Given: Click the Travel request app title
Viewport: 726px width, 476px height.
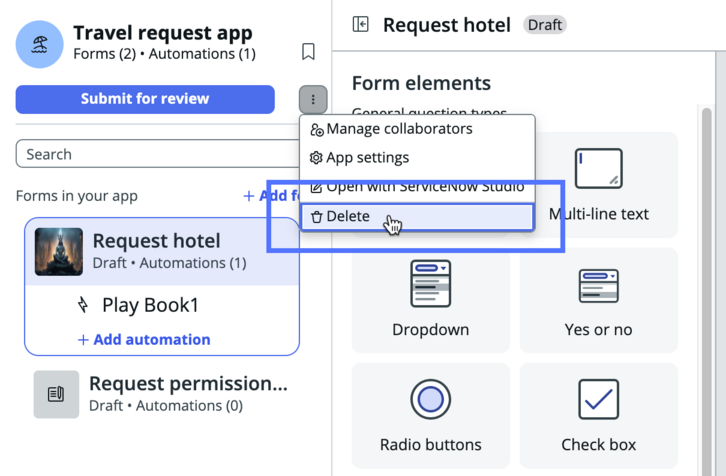Looking at the screenshot, I should pyautogui.click(x=163, y=32).
